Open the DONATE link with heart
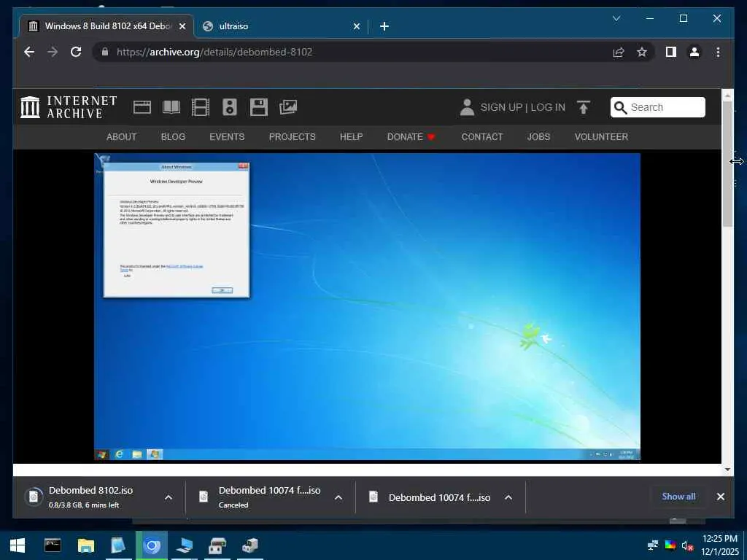Viewport: 747px width, 560px height. coord(411,136)
